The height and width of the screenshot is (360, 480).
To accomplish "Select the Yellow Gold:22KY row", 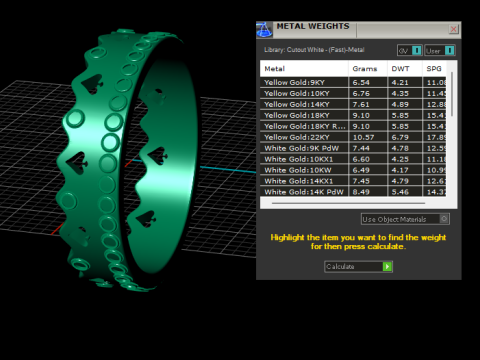I will tap(353, 137).
